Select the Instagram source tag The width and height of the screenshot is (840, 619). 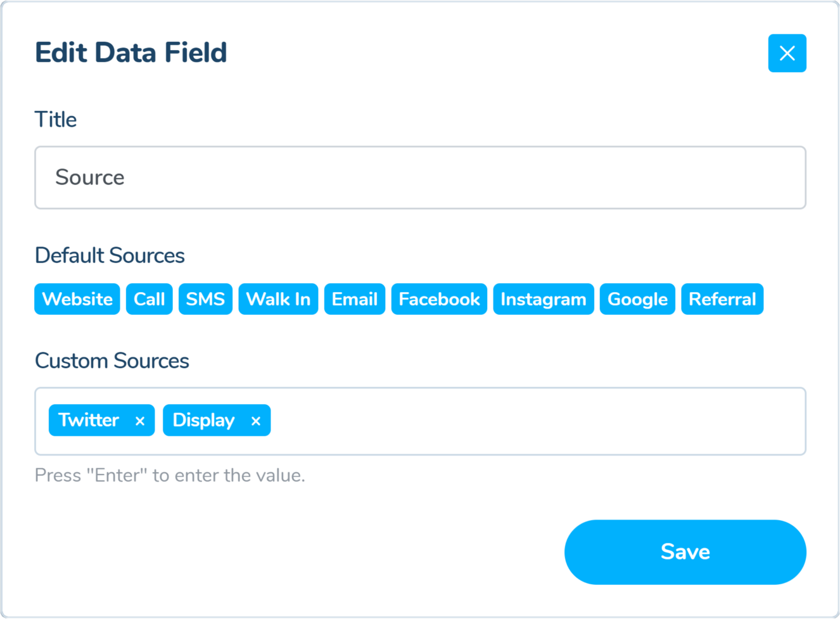tap(544, 299)
